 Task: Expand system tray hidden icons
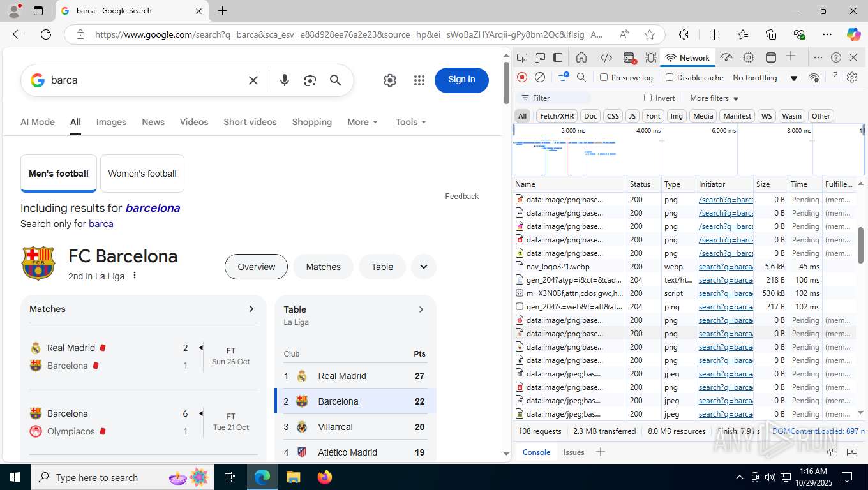click(x=740, y=477)
